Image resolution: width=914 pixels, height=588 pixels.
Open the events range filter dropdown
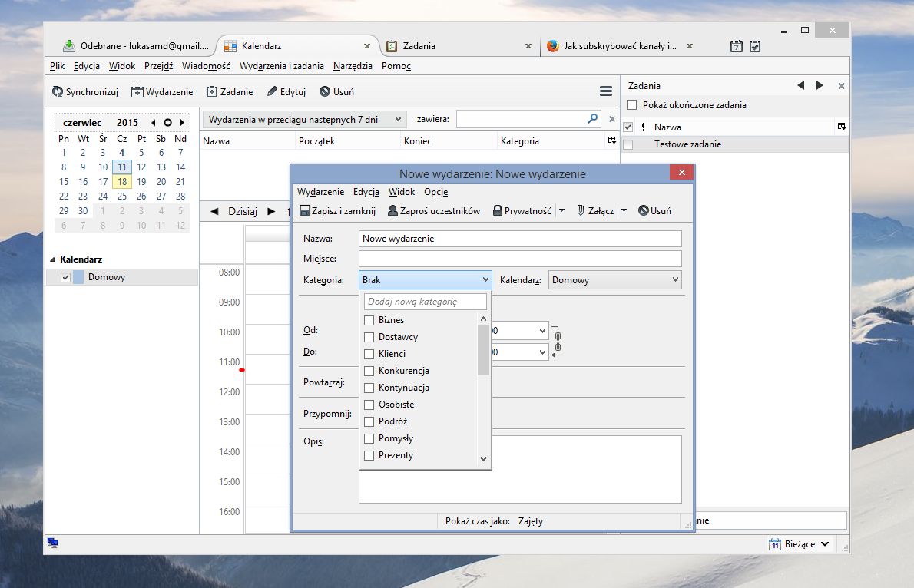pos(304,120)
